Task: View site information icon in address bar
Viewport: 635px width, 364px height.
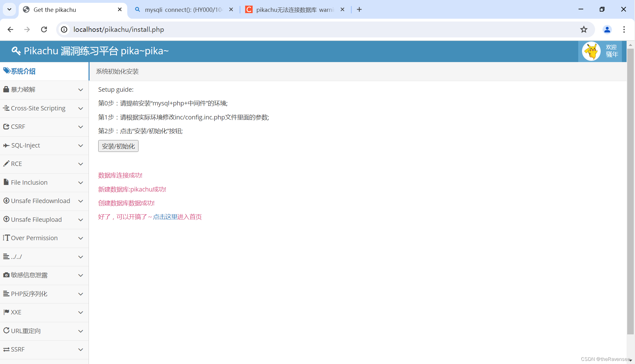Action: [x=64, y=29]
